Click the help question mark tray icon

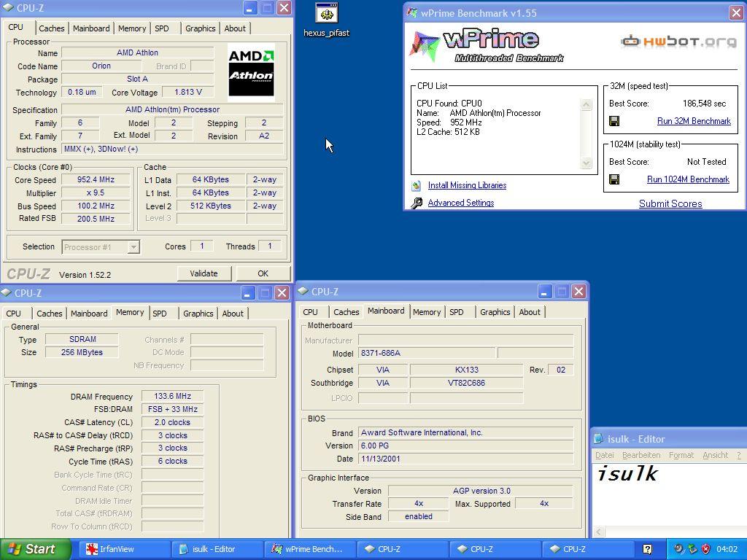click(x=648, y=549)
